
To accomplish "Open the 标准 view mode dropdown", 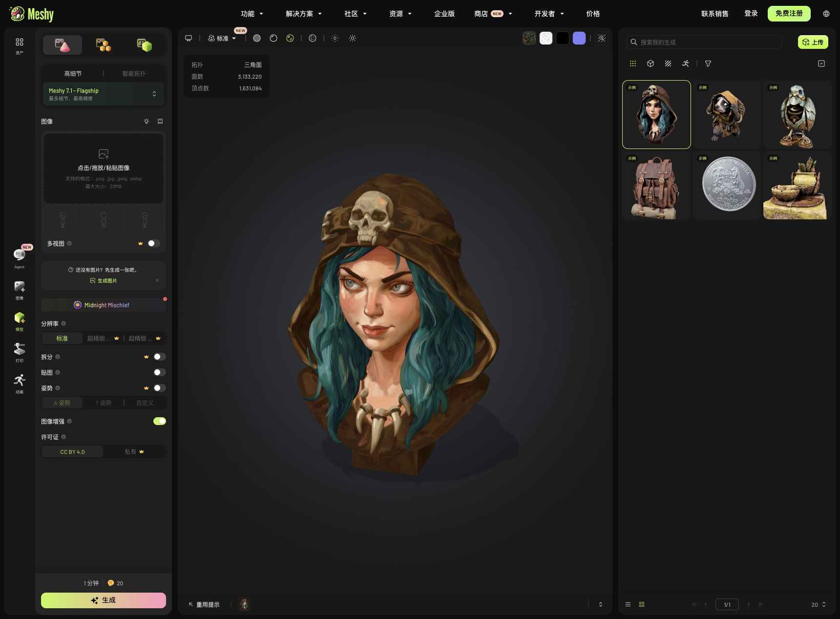I will click(222, 38).
